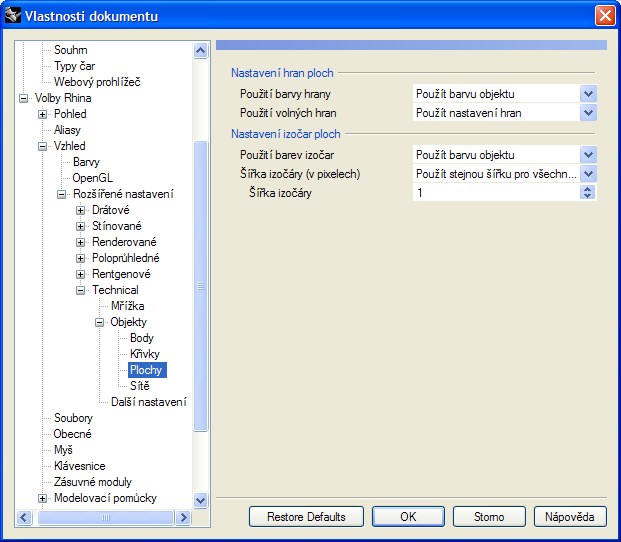
Task: Expand the Modelovací pomůcky node
Action: [x=43, y=498]
